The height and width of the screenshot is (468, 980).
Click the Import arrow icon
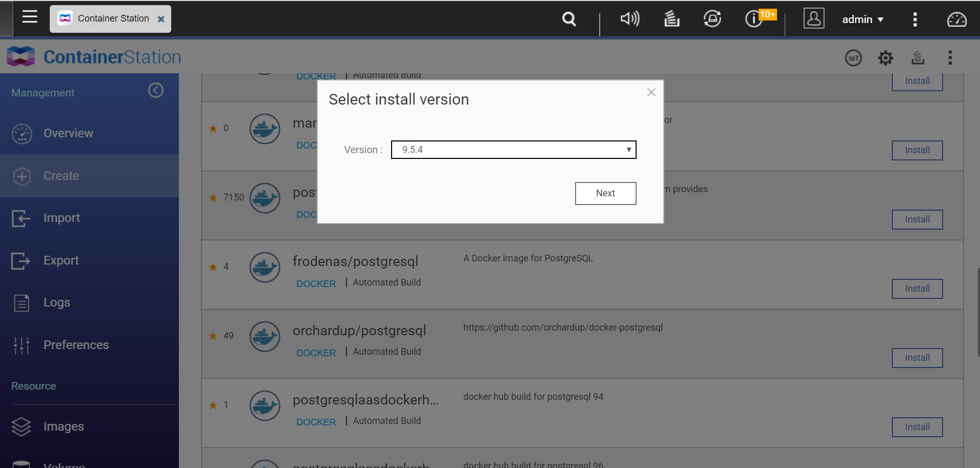pos(21,218)
